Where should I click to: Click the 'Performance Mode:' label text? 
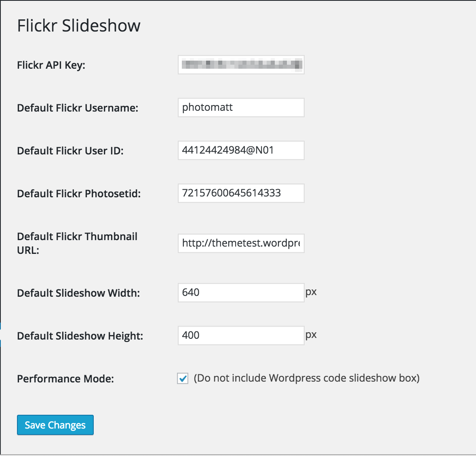click(65, 379)
